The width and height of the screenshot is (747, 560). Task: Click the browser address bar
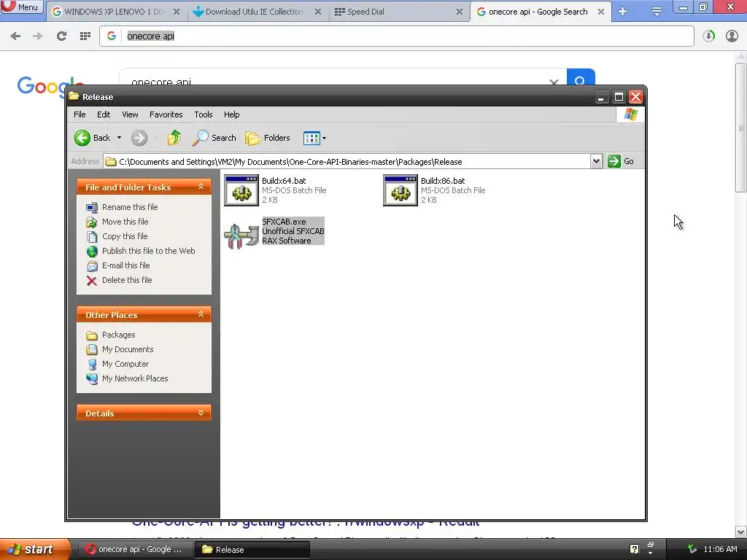pos(396,36)
